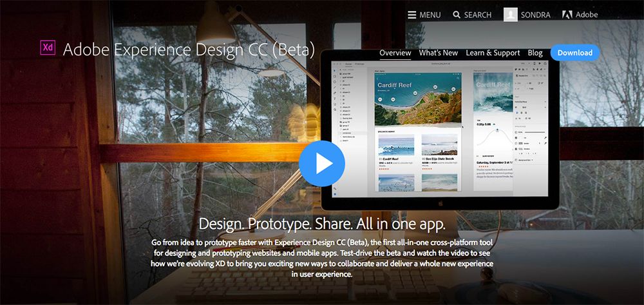644x305 pixels.
Task: Go to the Adobe logo link
Action: click(x=580, y=15)
